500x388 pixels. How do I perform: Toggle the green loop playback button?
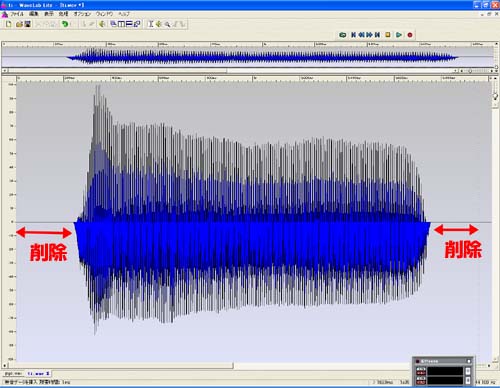pyautogui.click(x=342, y=35)
